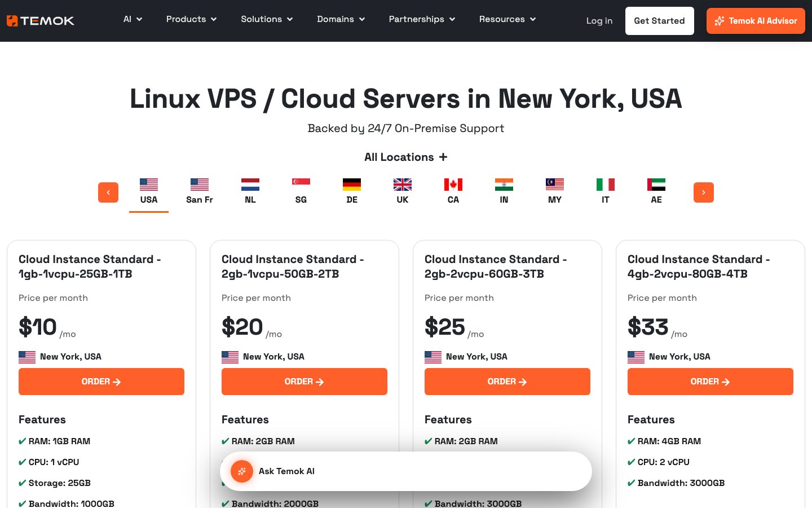
Task: Go to previous locations with left arrow
Action: coord(108,192)
